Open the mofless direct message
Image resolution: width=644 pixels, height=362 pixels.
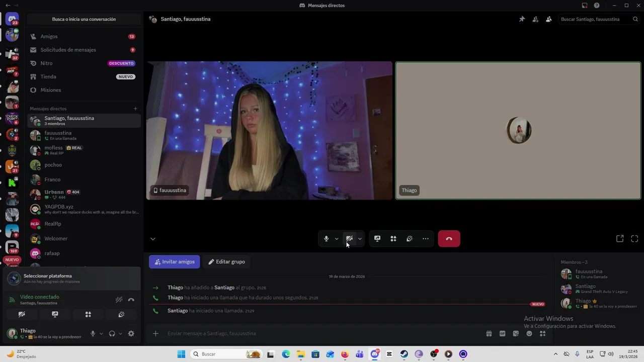click(x=84, y=150)
